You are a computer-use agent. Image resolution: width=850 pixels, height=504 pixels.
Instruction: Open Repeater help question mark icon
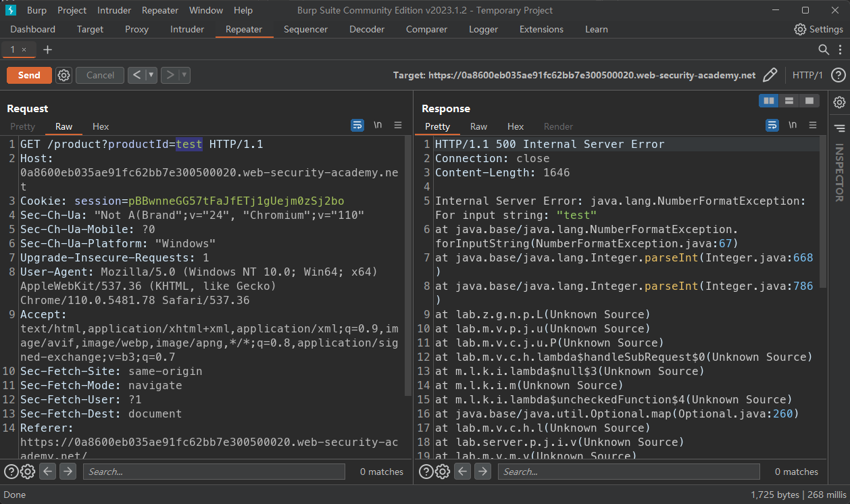click(x=839, y=76)
